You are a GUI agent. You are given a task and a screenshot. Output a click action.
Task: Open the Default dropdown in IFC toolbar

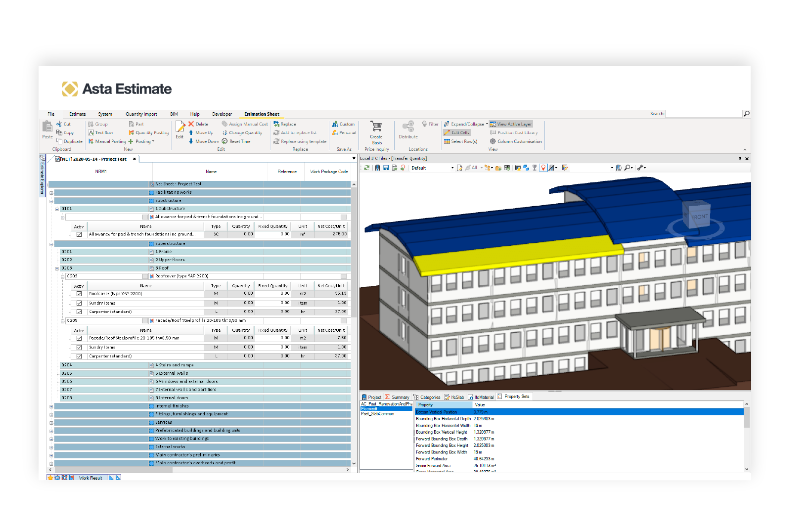click(452, 168)
